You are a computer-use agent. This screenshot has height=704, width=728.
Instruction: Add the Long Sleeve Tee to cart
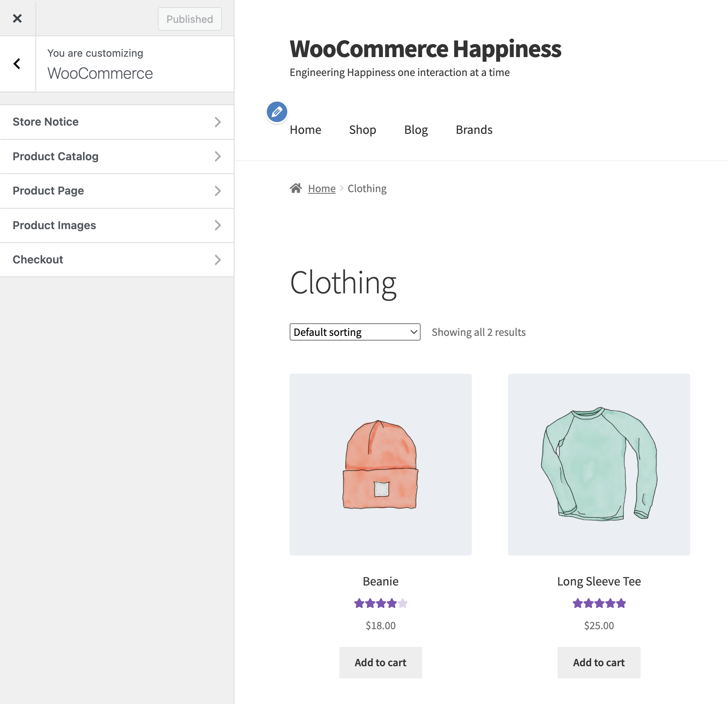(x=599, y=662)
